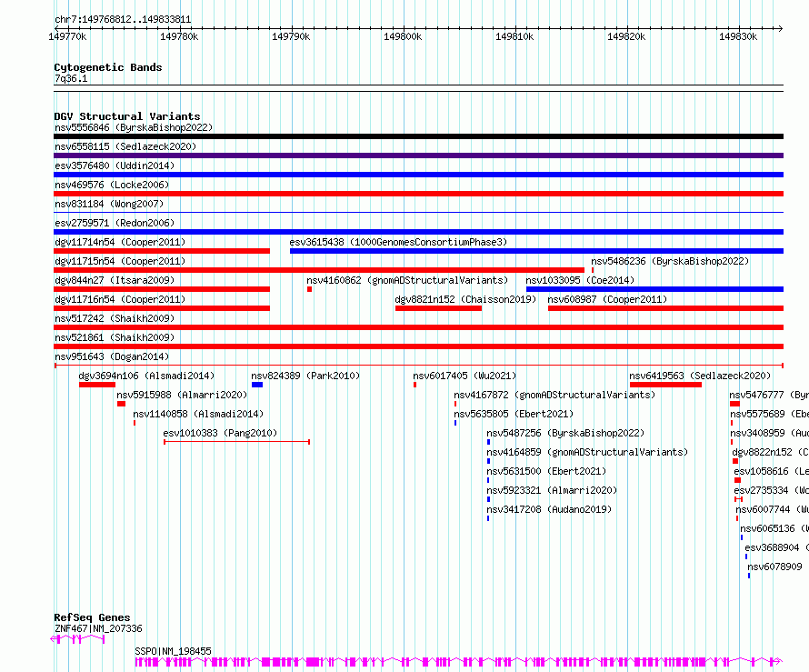Select the nsv6558115 (Sedlazeck2020) purple bar
Viewport: 809px width, 672px height.
tap(418, 155)
